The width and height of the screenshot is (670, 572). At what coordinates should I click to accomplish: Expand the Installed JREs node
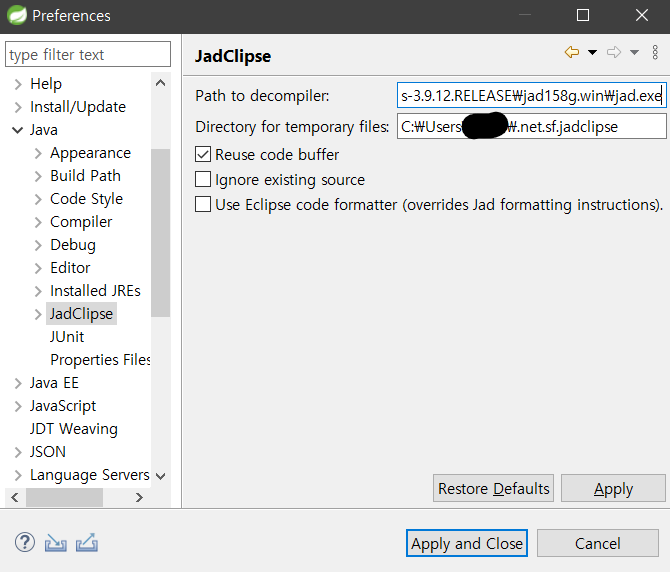38,291
